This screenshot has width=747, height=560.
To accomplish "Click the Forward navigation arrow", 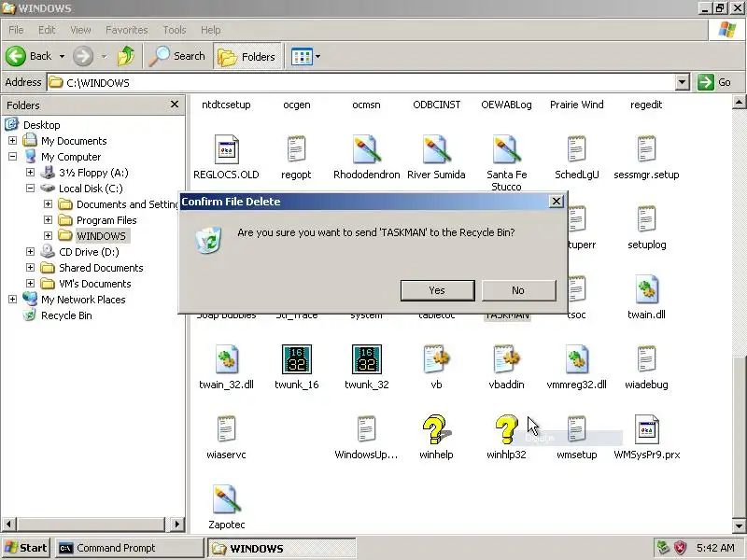I will (83, 56).
